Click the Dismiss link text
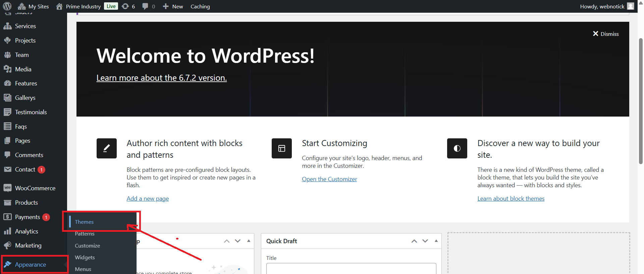 (610, 34)
